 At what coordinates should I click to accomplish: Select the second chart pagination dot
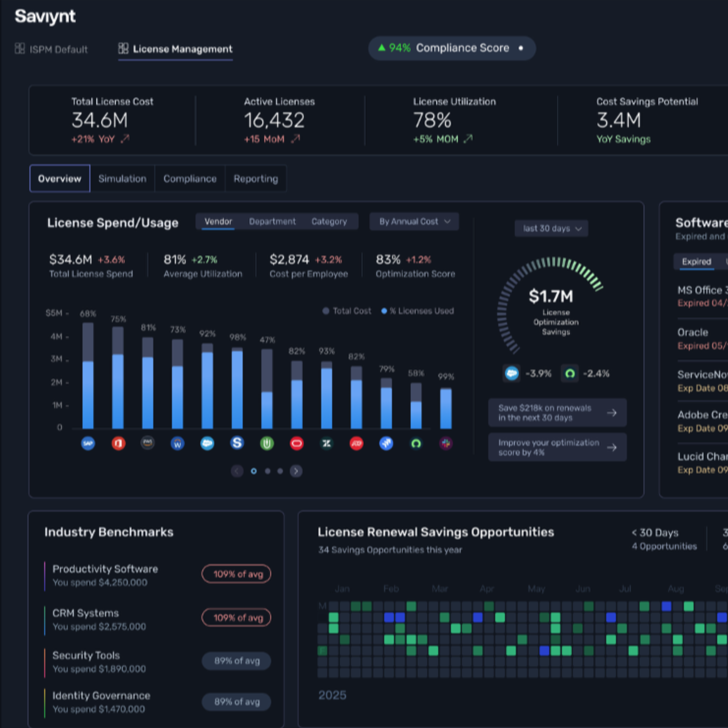coord(268,471)
